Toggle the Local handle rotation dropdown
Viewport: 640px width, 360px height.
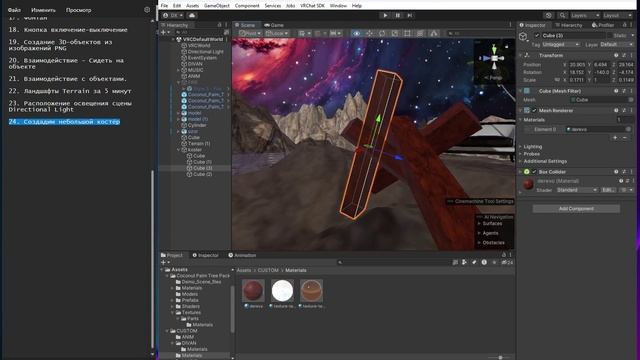click(x=276, y=33)
